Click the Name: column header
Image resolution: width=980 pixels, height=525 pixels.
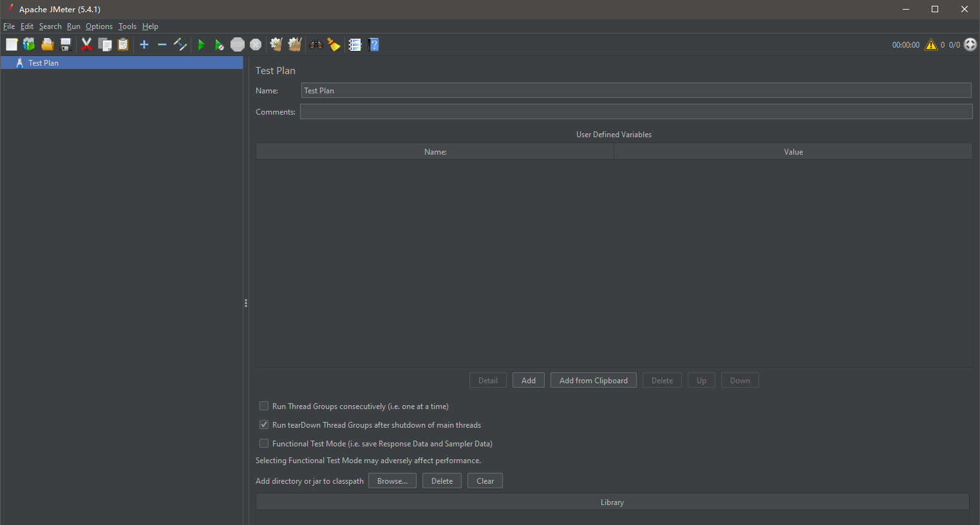click(435, 152)
